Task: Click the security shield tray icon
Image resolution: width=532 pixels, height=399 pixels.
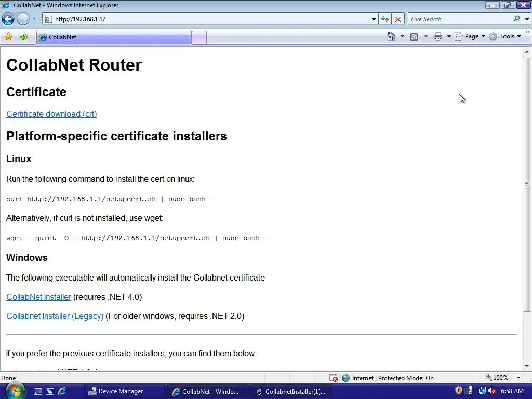Action: click(458, 391)
